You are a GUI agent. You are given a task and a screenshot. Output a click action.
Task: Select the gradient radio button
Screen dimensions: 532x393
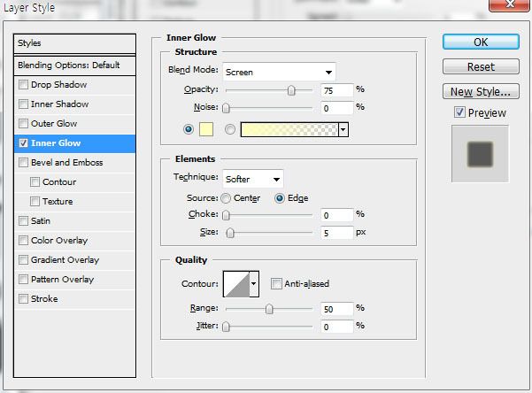[x=229, y=129]
